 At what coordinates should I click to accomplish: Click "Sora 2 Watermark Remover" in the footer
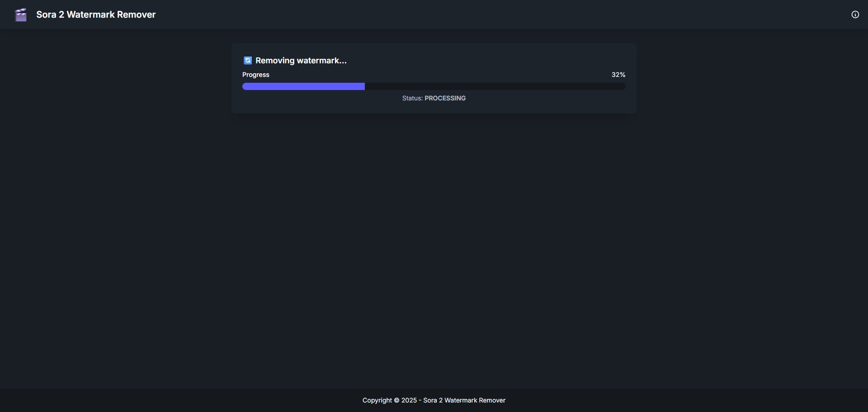(x=464, y=400)
